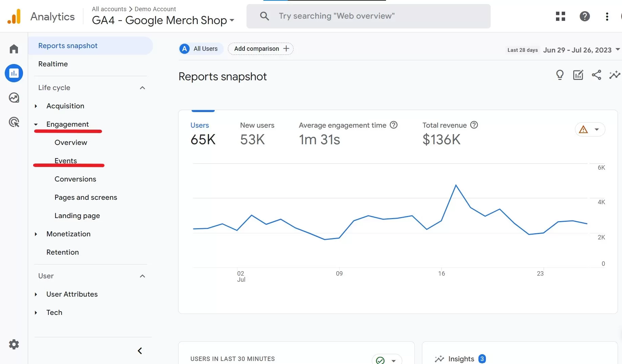Open the Events report
The image size is (622, 364).
(66, 161)
